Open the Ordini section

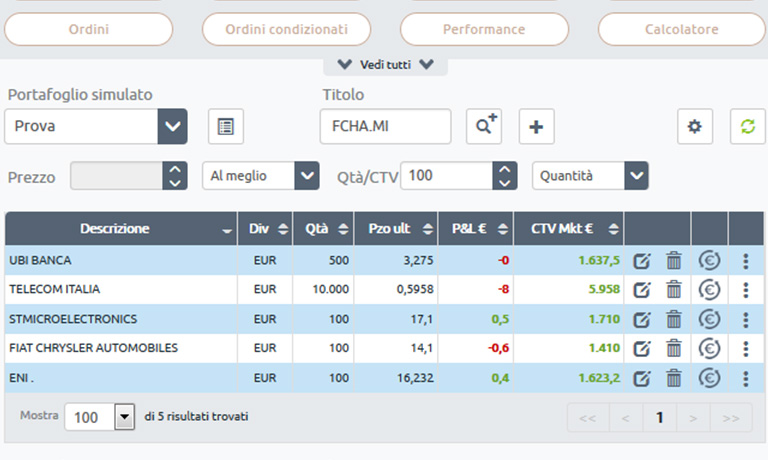tap(89, 29)
